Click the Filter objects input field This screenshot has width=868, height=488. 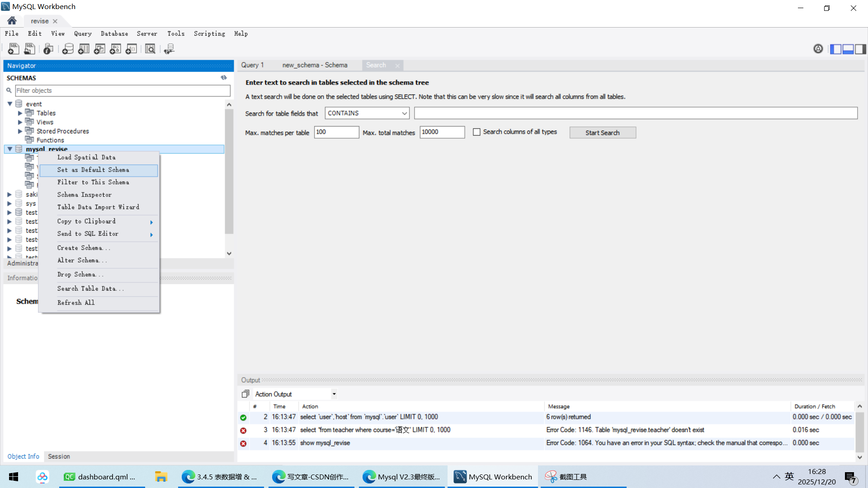[122, 90]
